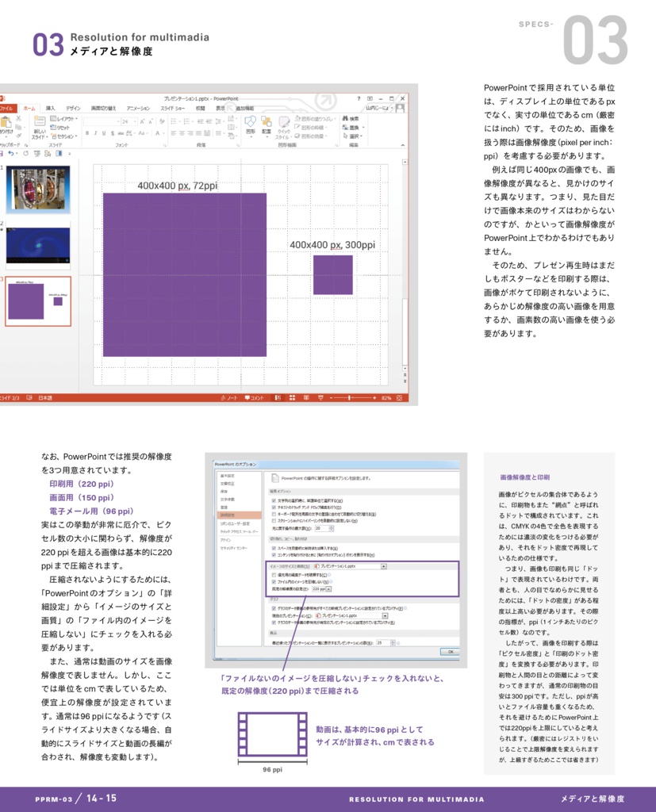Click the Fit-to-window icon on status bar
Image resolution: width=656 pixels, height=812 pixels.
[398, 398]
